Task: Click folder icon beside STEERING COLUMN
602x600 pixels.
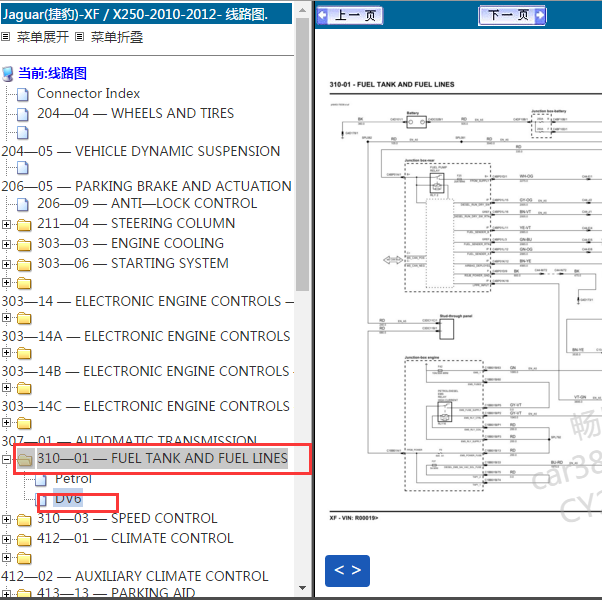Action: tap(24, 225)
